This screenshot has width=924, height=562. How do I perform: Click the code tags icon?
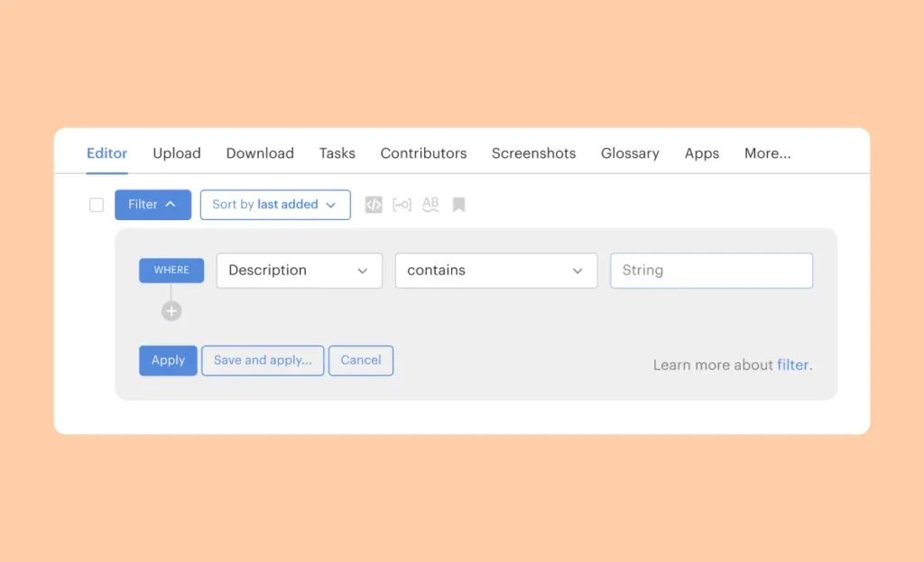[374, 205]
